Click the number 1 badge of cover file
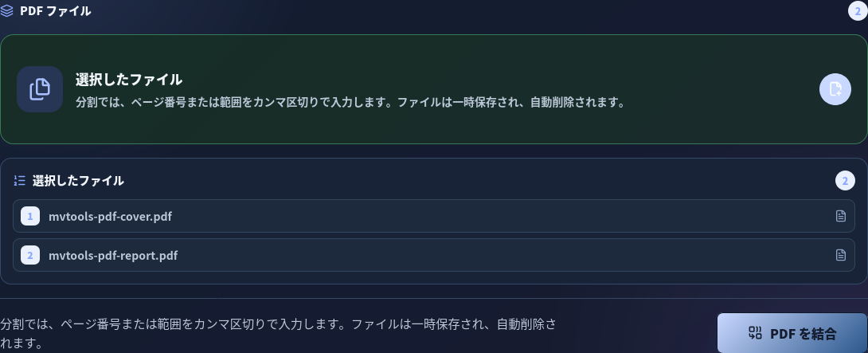This screenshot has height=353, width=868. 30,216
